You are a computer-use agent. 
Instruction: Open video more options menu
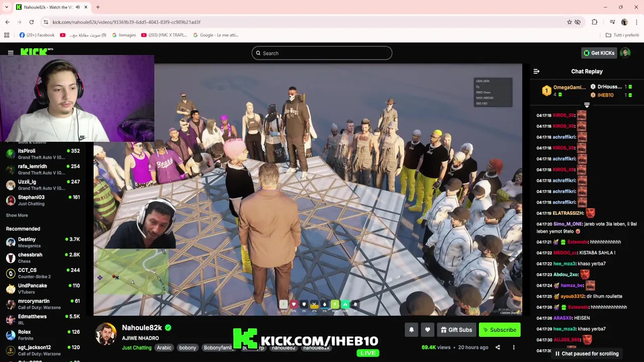coord(514,347)
